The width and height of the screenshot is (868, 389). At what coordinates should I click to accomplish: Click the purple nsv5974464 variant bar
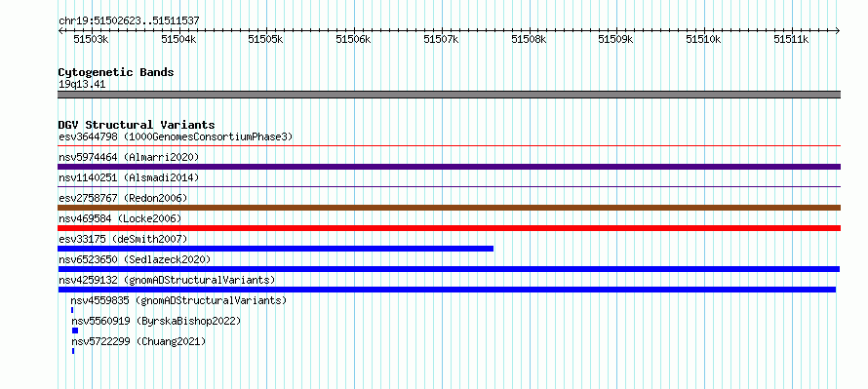coord(449,167)
